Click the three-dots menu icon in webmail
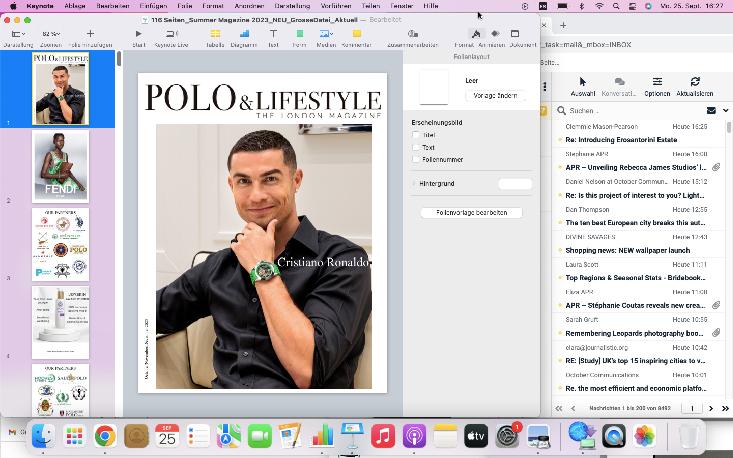 pyautogui.click(x=545, y=87)
